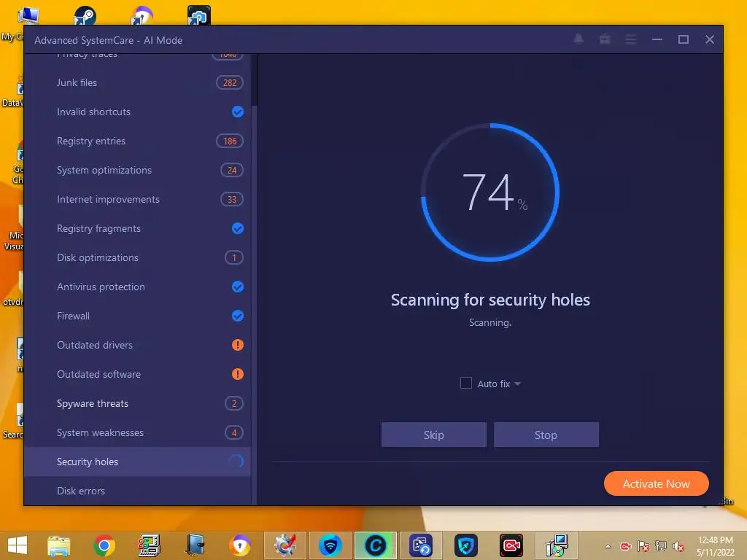The height and width of the screenshot is (560, 747).
Task: Click the Outdated drivers warning icon
Action: tap(237, 345)
